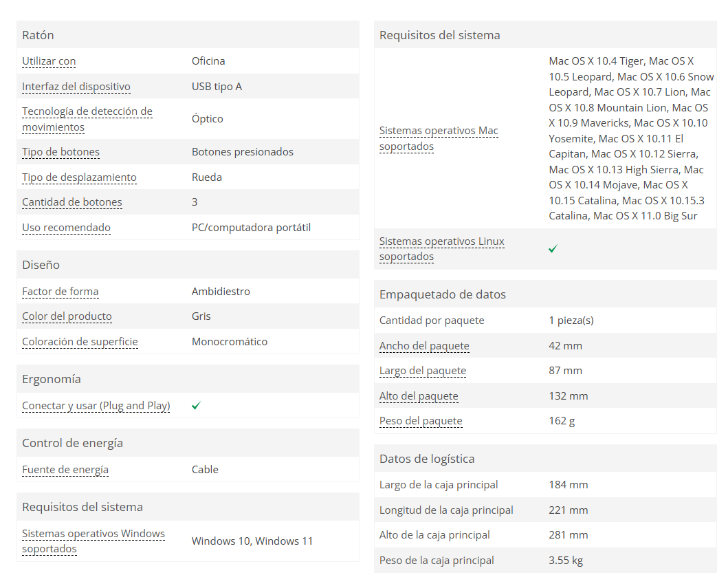Click the "Cantidad de botones" label
The height and width of the screenshot is (586, 728).
click(72, 202)
